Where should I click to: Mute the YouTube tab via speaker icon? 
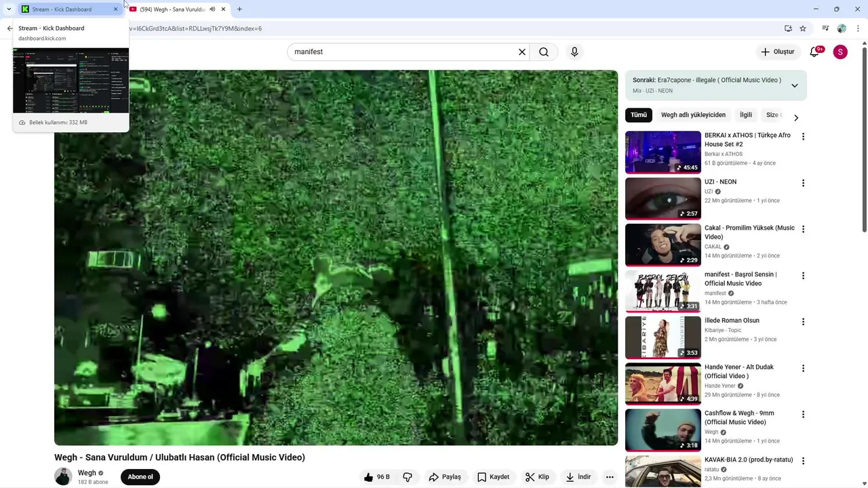(x=212, y=9)
